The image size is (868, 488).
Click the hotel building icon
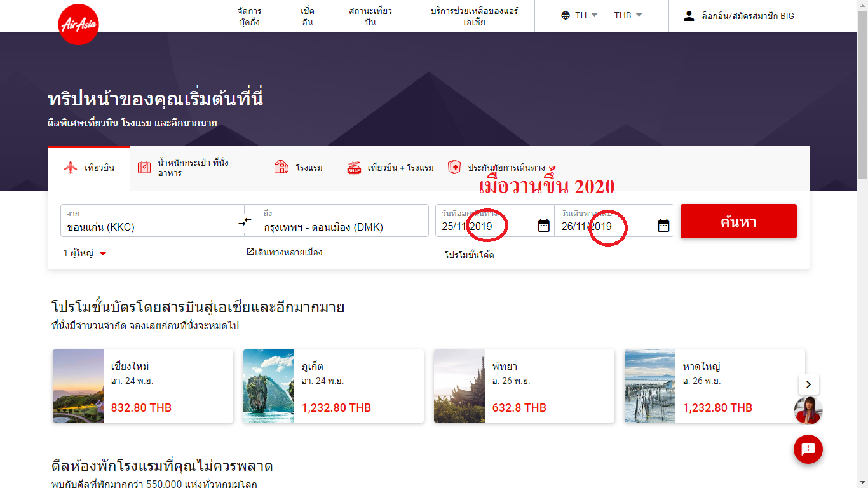[x=281, y=168]
